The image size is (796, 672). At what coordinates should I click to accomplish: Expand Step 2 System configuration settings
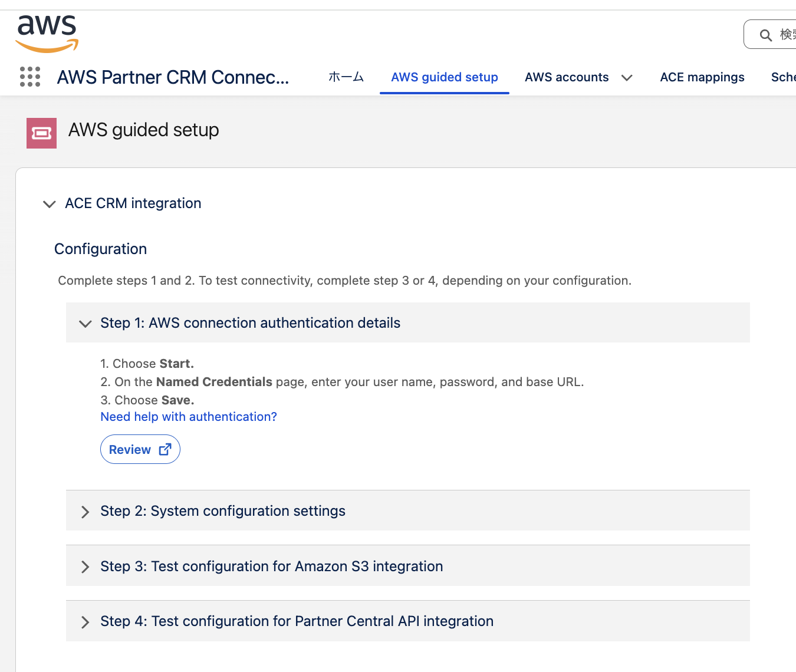pyautogui.click(x=85, y=512)
